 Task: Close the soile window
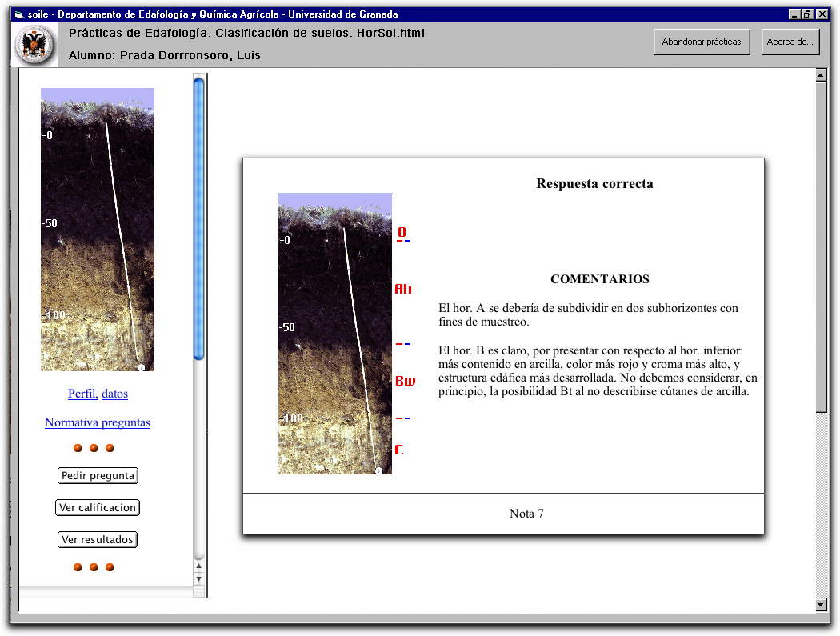(822, 14)
